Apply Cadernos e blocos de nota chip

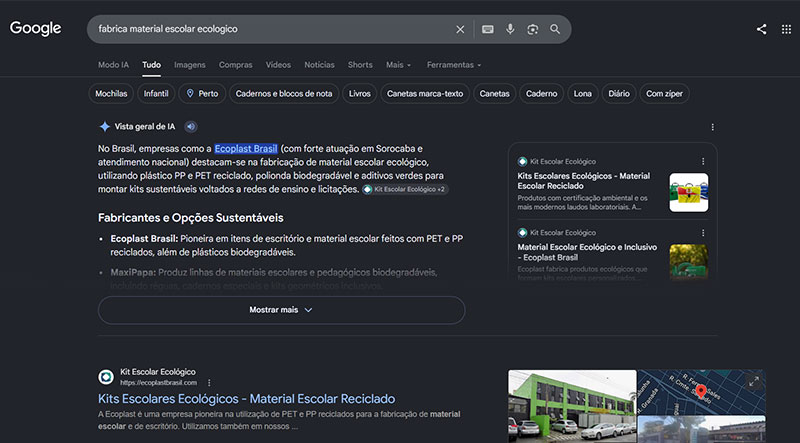284,93
